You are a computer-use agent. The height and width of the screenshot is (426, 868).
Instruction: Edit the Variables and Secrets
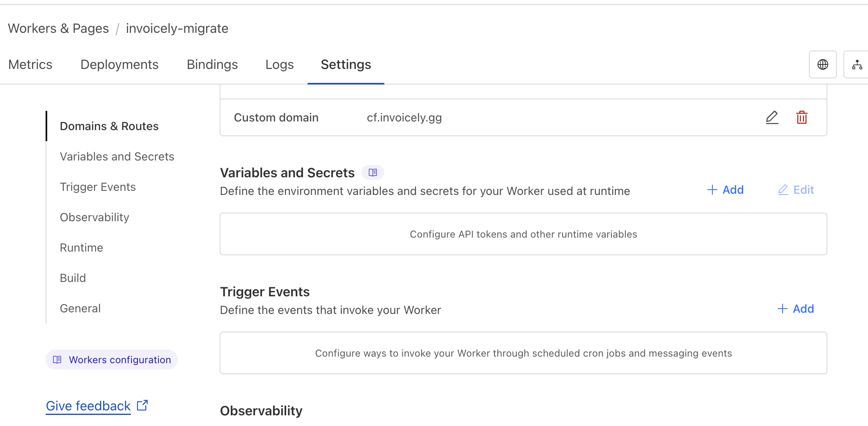point(796,190)
